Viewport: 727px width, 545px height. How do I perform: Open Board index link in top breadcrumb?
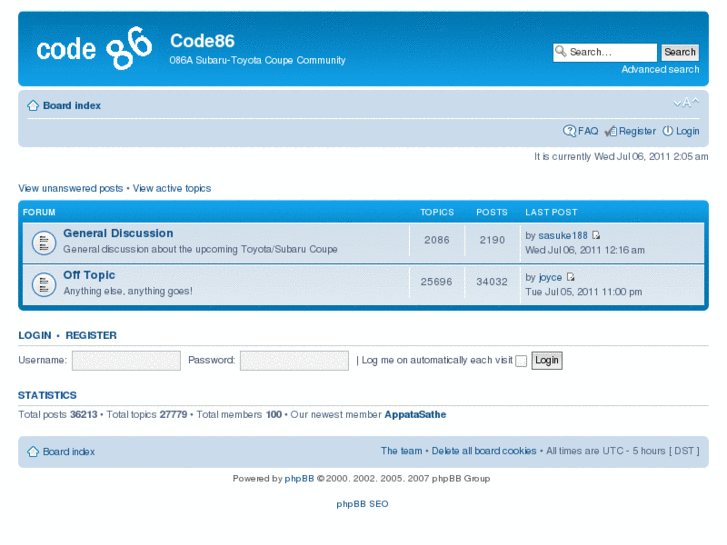click(x=72, y=106)
